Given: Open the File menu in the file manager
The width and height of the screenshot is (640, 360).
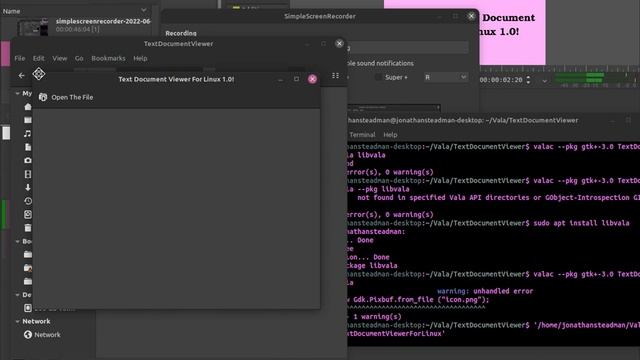Looking at the screenshot, I should click(20, 58).
